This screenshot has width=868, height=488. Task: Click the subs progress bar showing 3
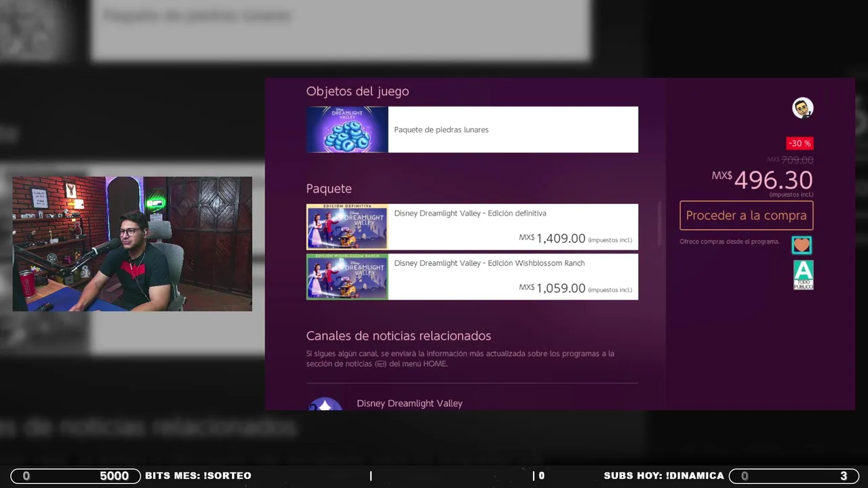coord(794,476)
